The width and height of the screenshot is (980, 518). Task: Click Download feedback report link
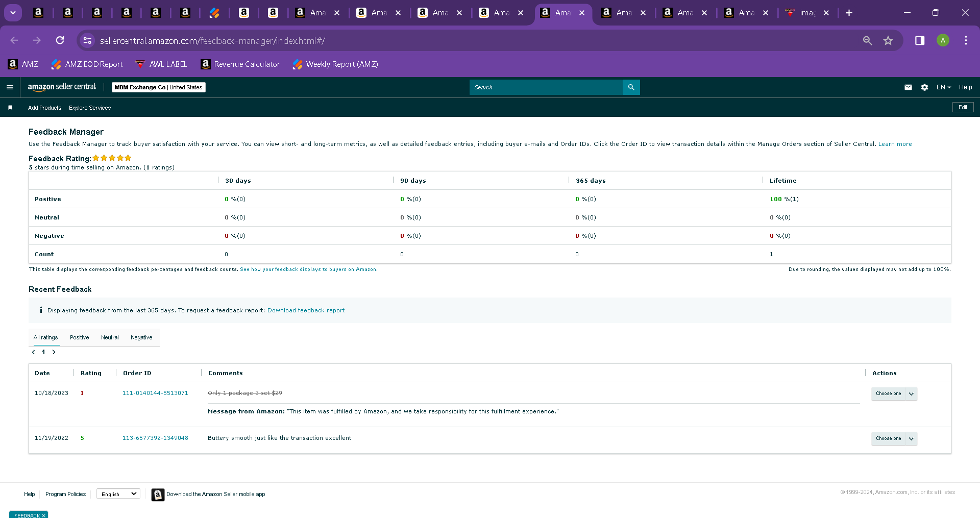(306, 310)
